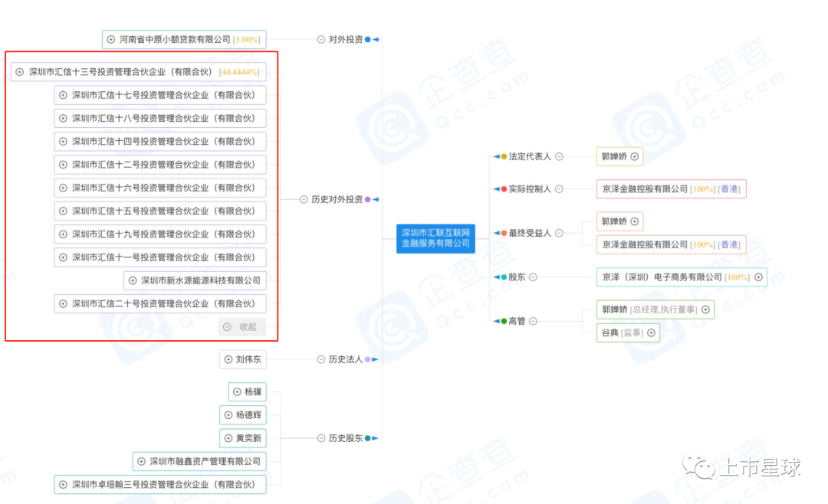Viewport: 828px width, 504px height.
Task: Click the 100% value beside 京泽（深圳）电子商务有限公司
Action: 738,277
